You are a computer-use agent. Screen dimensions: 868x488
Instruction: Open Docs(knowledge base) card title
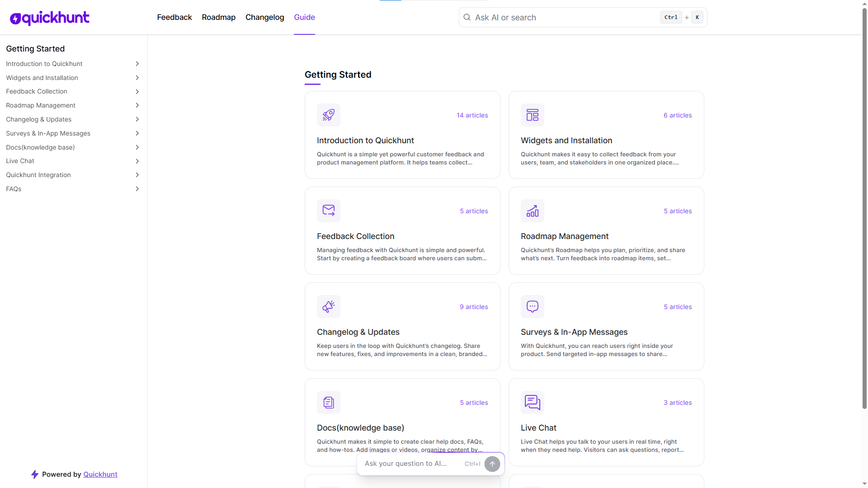click(360, 428)
